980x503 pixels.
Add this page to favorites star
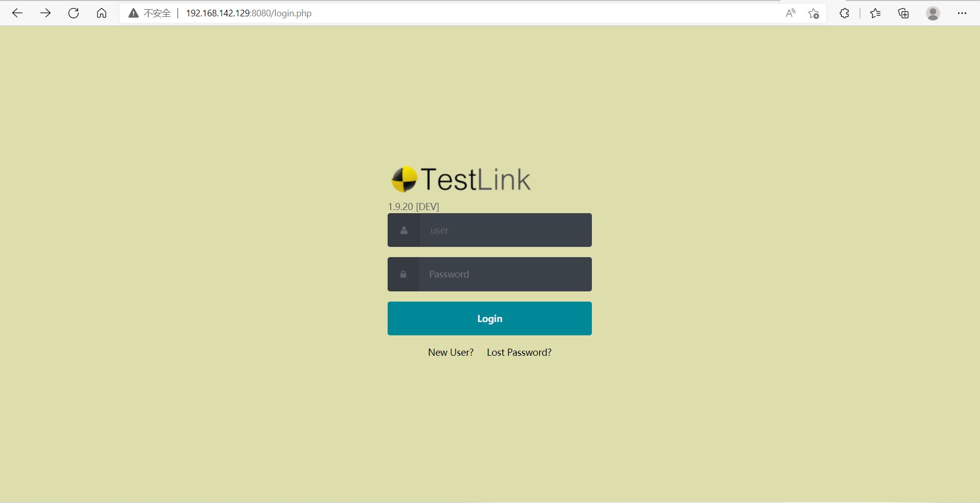point(814,13)
